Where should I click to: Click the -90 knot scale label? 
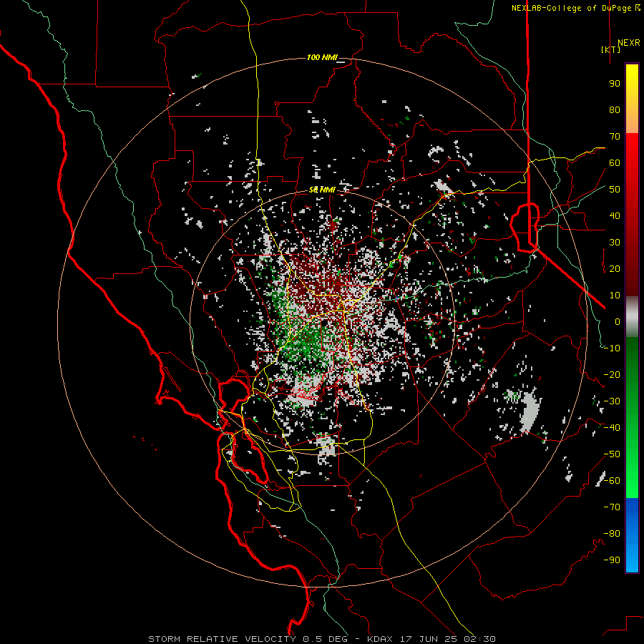pyautogui.click(x=612, y=560)
